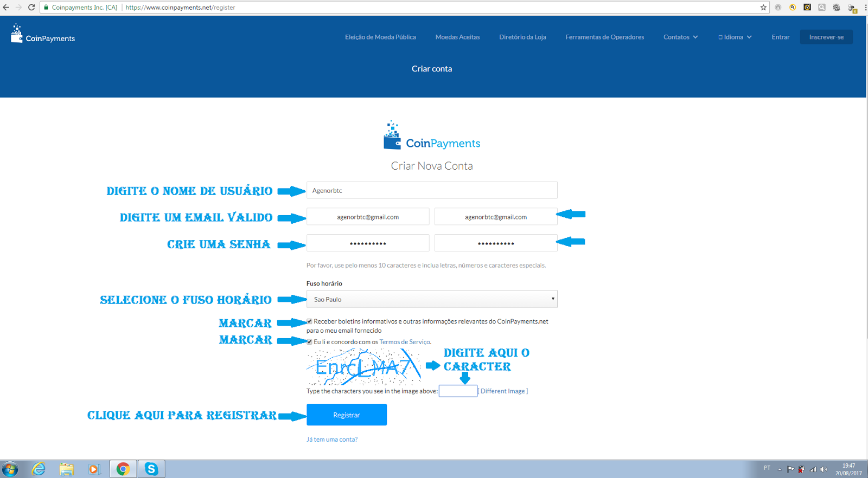The width and height of the screenshot is (868, 478).
Task: Click the first password field
Action: pyautogui.click(x=368, y=243)
